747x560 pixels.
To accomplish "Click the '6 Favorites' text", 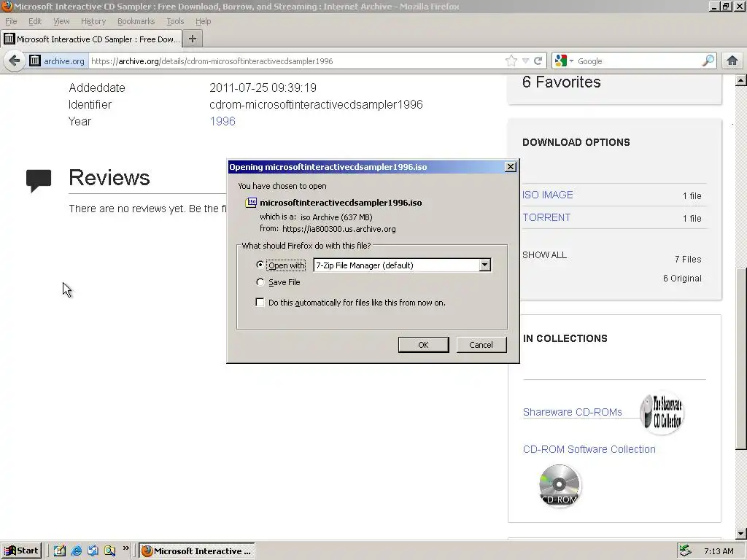I will click(562, 82).
